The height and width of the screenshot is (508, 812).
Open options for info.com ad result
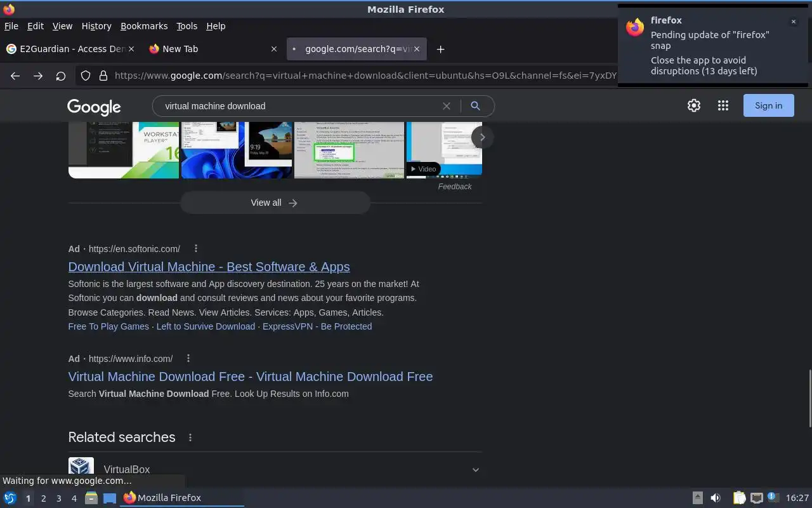(x=188, y=359)
